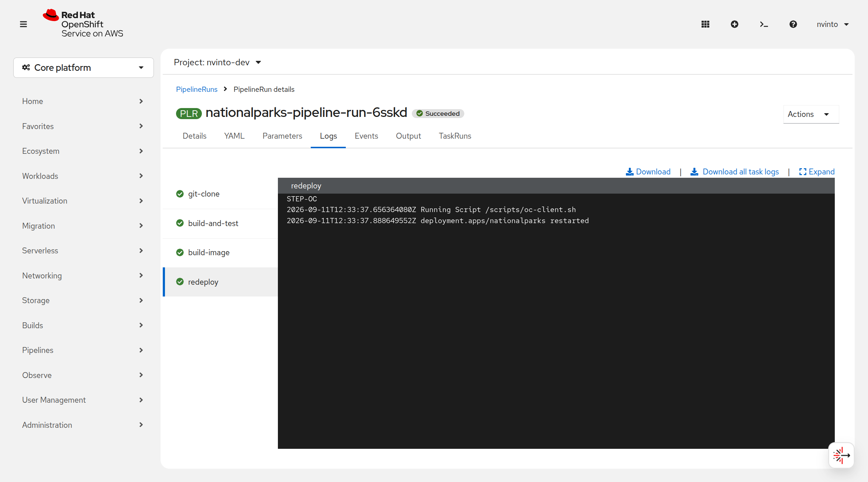868x482 pixels.
Task: Click Download all task logs
Action: 735,172
